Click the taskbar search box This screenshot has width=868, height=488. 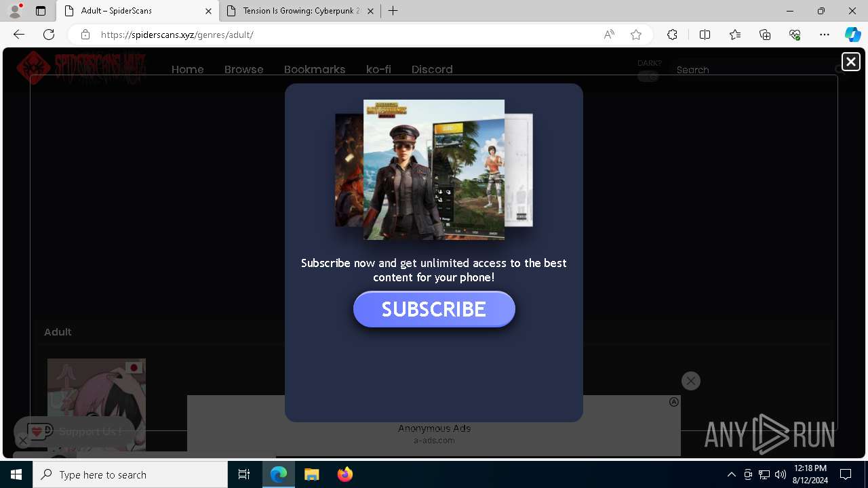coord(130,474)
